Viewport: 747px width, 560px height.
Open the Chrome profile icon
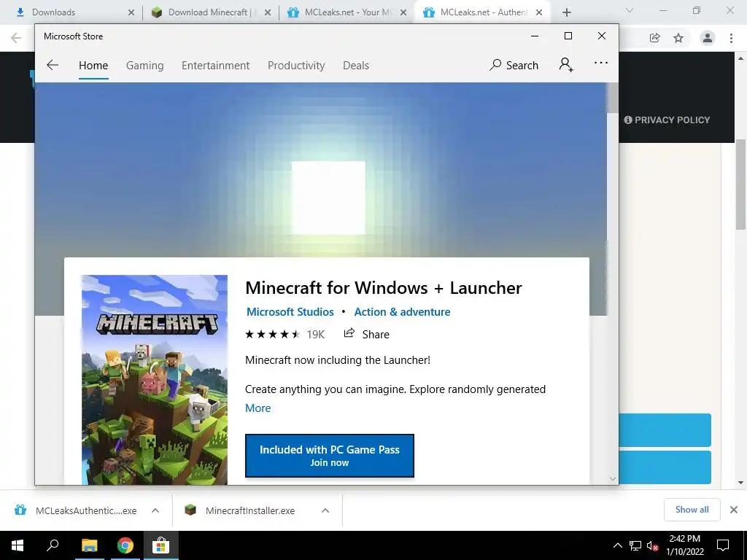click(x=708, y=38)
